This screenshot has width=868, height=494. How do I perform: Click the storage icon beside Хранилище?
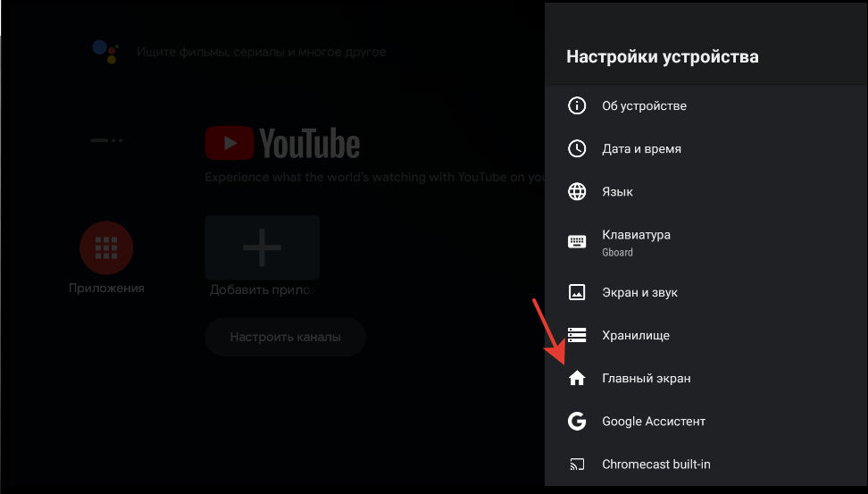(577, 335)
